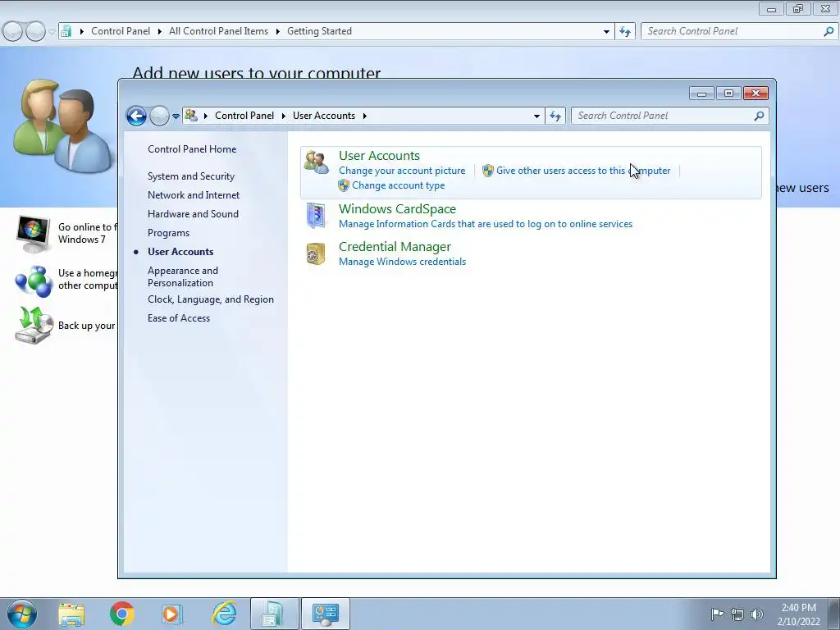Open Windows Media Player from taskbar
The height and width of the screenshot is (630, 840).
(x=172, y=614)
